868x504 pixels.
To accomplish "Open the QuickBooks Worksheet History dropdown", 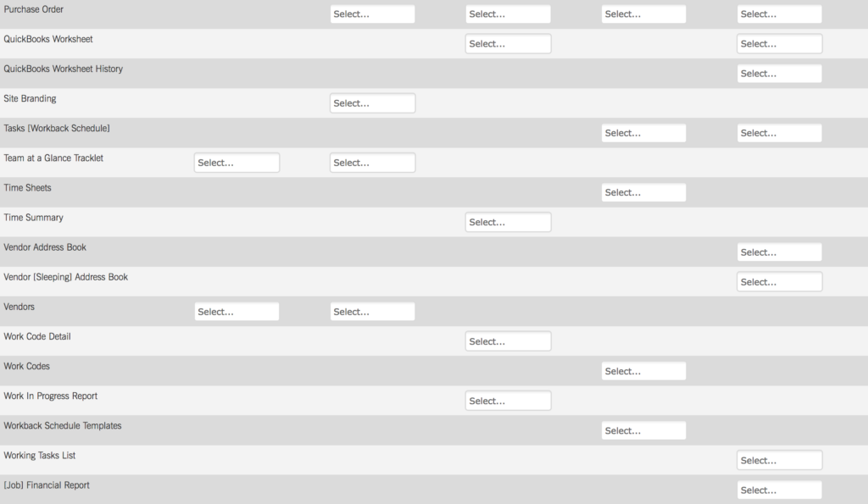I will tap(779, 73).
